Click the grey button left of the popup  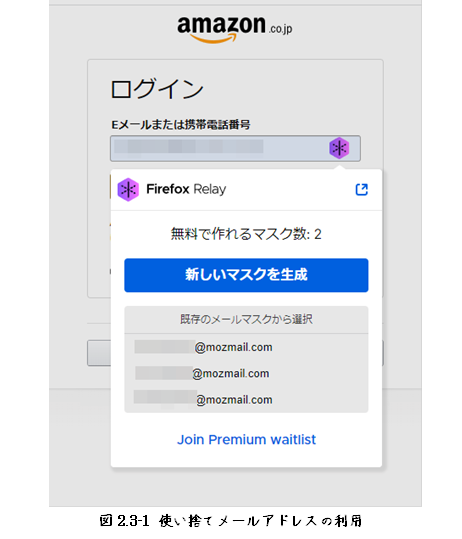(x=99, y=353)
